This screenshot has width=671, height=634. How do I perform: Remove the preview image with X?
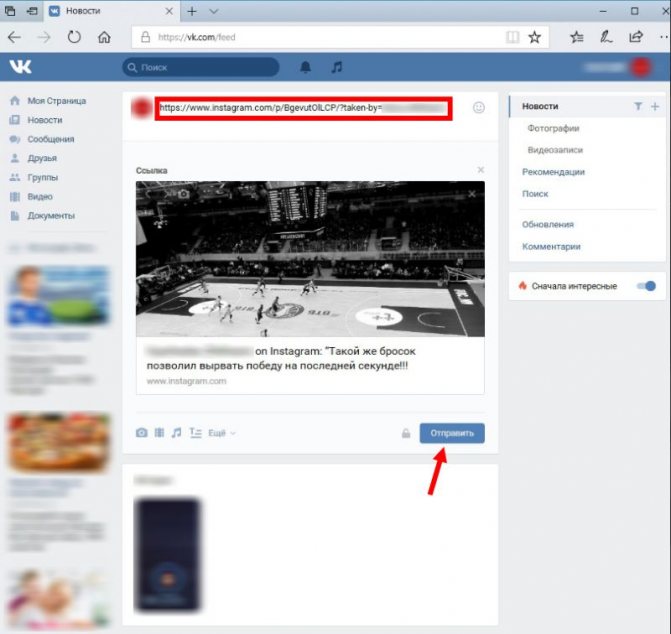click(x=472, y=194)
